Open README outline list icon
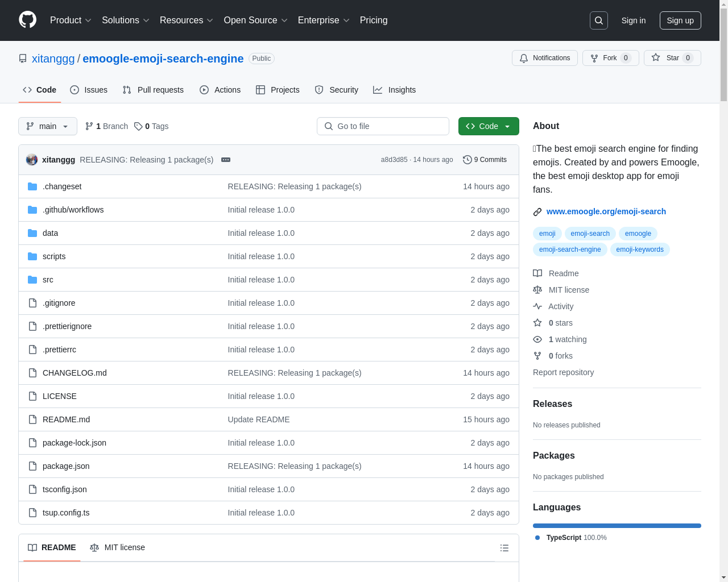Screen dimensions: 728x582 [504, 548]
